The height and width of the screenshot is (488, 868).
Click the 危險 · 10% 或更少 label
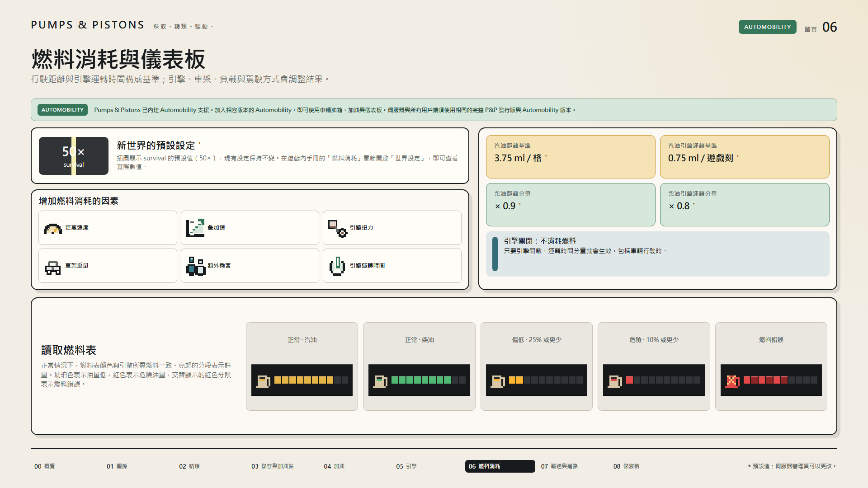(x=654, y=340)
